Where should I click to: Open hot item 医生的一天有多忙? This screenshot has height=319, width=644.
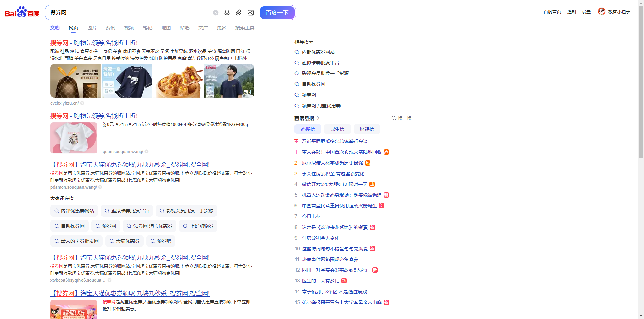(x=321, y=281)
